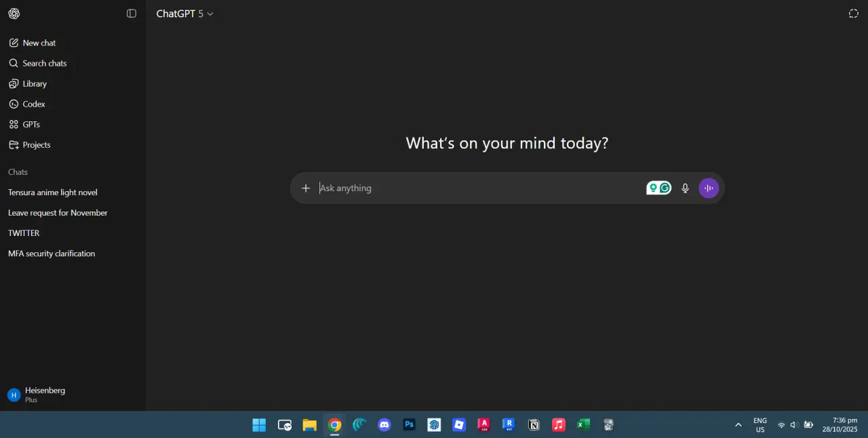Viewport: 868px width, 438px height.
Task: Launch Photoshop from the taskbar
Action: click(410, 425)
